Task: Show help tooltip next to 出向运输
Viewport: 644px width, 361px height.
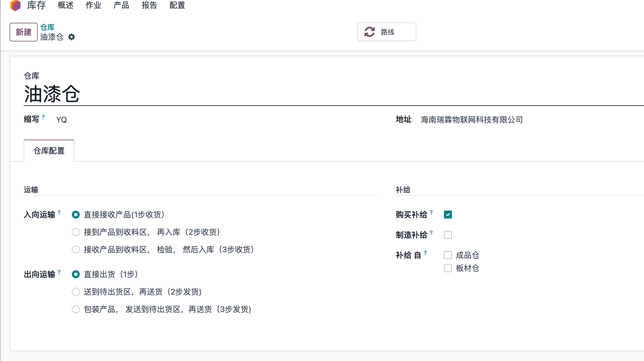Action: tap(59, 272)
